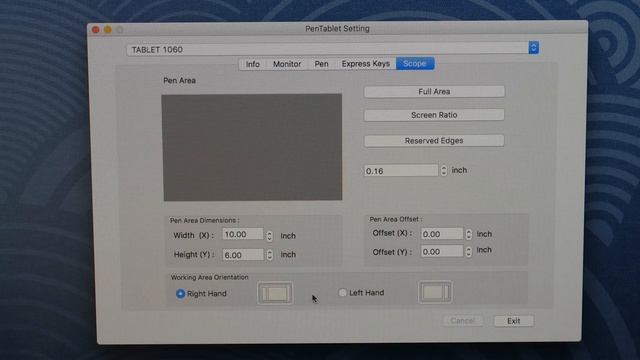Switch to the Monitor tab

tap(287, 64)
